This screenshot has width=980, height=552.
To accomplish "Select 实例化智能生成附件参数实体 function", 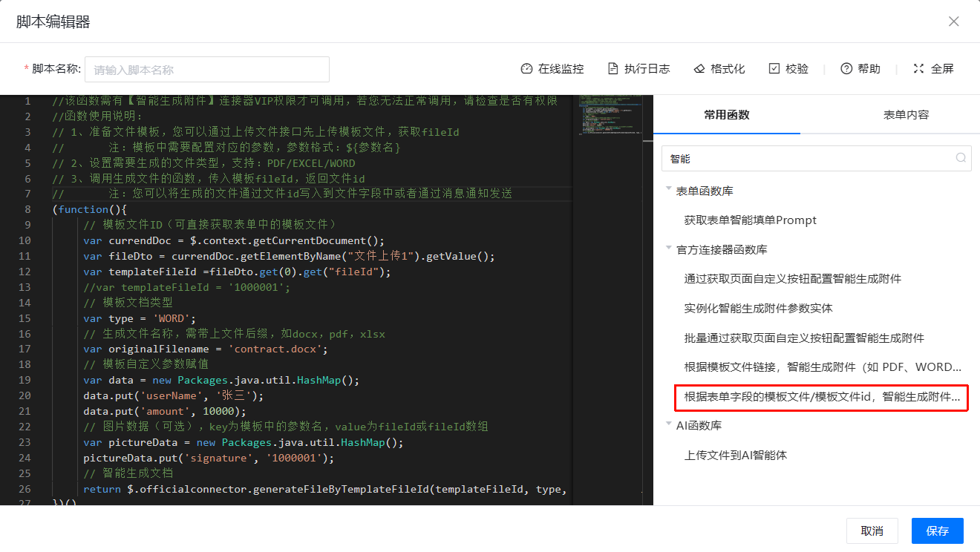I will tap(758, 308).
